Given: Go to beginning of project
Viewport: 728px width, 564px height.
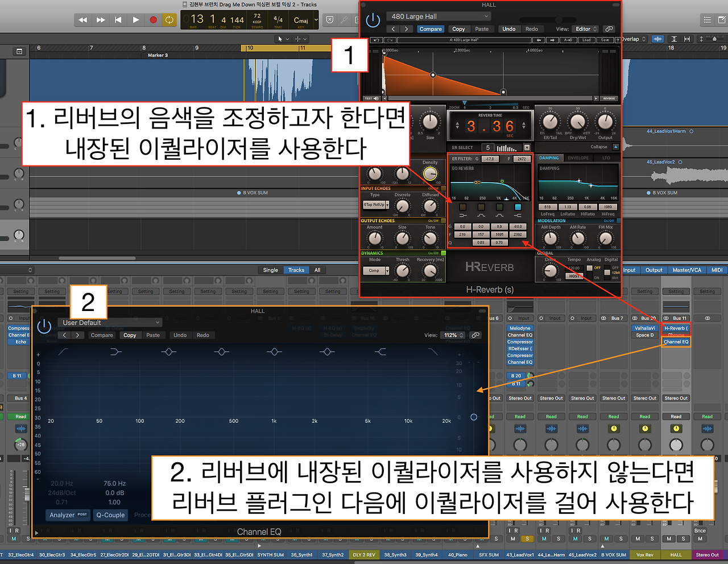Looking at the screenshot, I should (118, 20).
